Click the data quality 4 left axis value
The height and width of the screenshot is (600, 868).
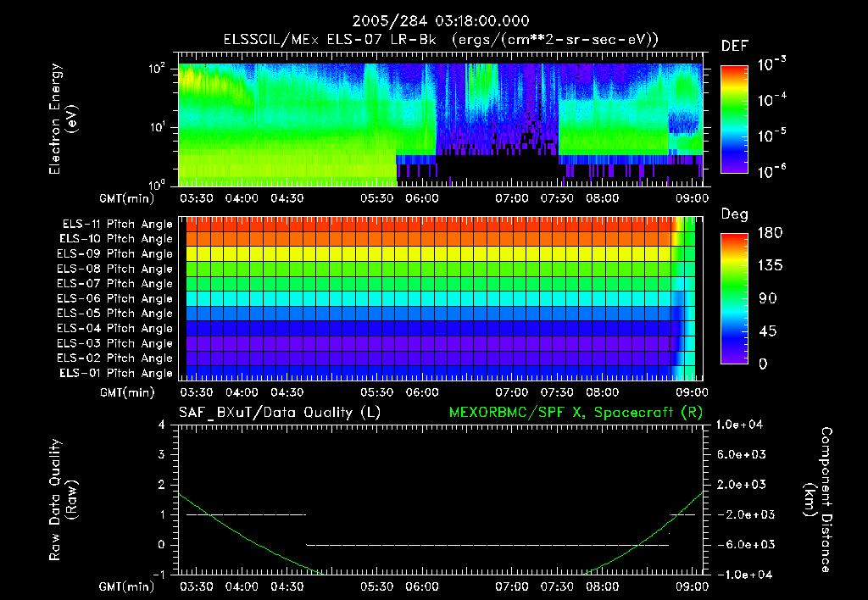(162, 425)
